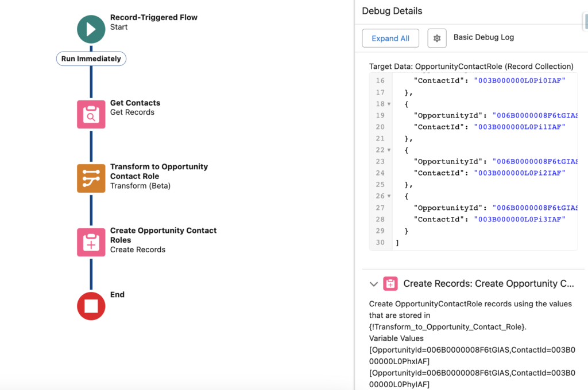Click ContactId value on line 28
Viewport: 588px width, 390px height.
pos(519,219)
